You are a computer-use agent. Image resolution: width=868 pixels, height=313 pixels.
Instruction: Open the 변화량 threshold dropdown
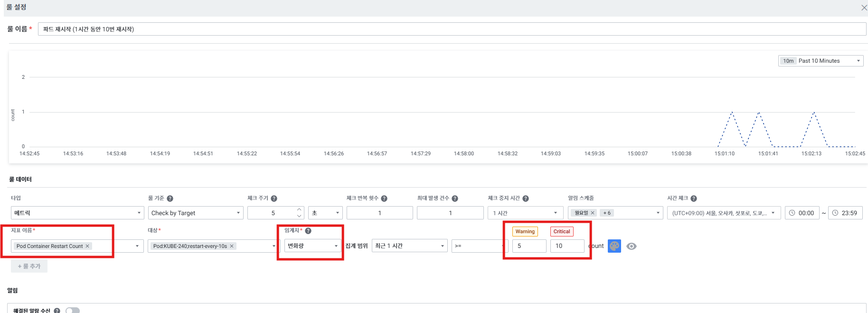312,246
